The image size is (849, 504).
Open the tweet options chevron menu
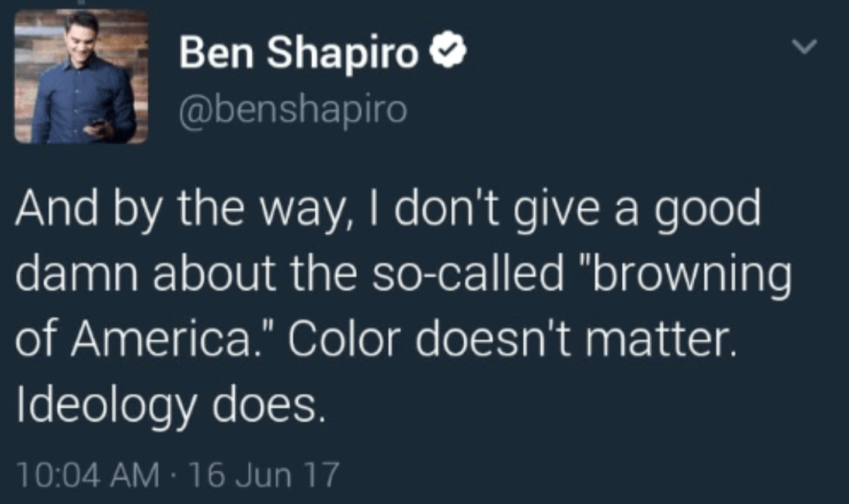[805, 48]
